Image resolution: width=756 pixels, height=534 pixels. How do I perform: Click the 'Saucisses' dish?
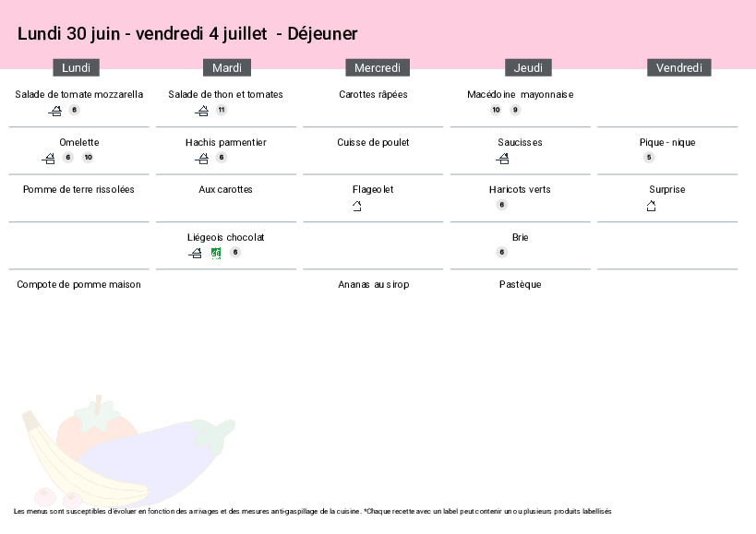click(x=521, y=142)
